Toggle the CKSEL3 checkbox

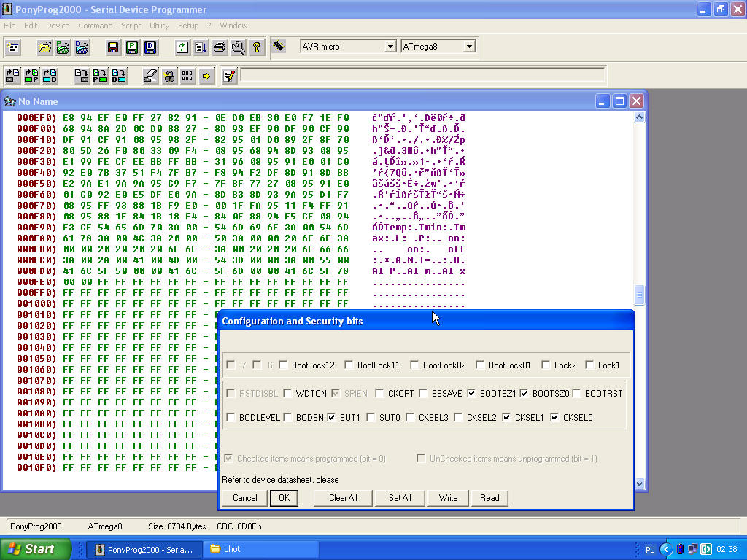410,417
